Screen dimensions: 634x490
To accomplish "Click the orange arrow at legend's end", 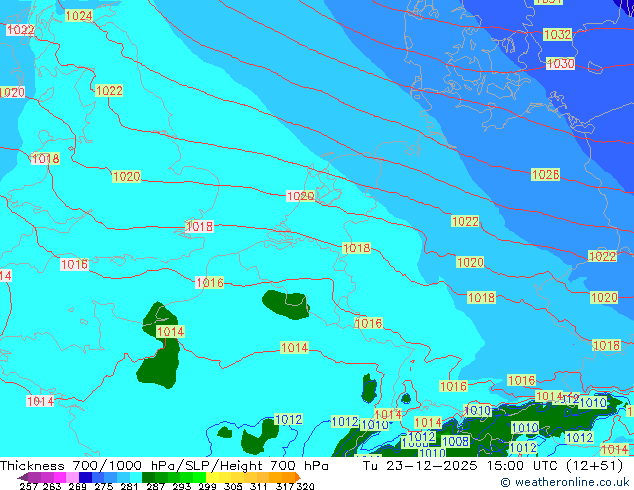I will 298,477.
